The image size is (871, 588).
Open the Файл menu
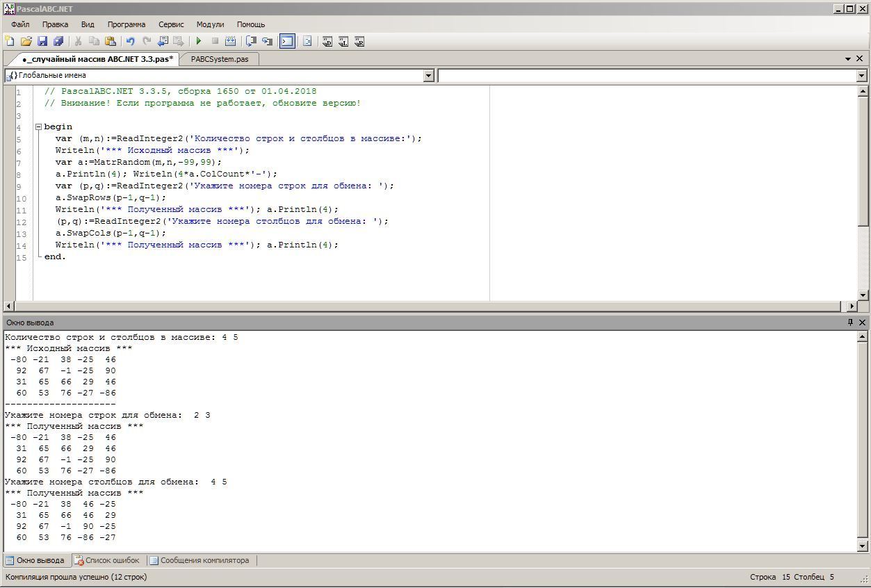[x=20, y=24]
